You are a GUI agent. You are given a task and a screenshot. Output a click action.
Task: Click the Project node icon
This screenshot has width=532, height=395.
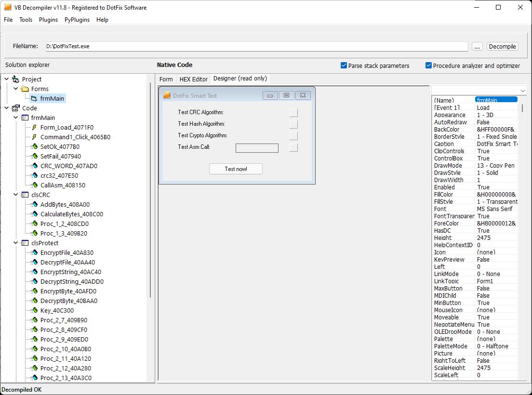click(15, 79)
